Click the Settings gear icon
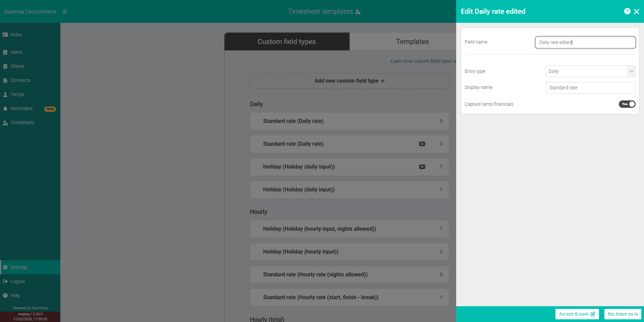The height and width of the screenshot is (322, 644). coord(5,267)
